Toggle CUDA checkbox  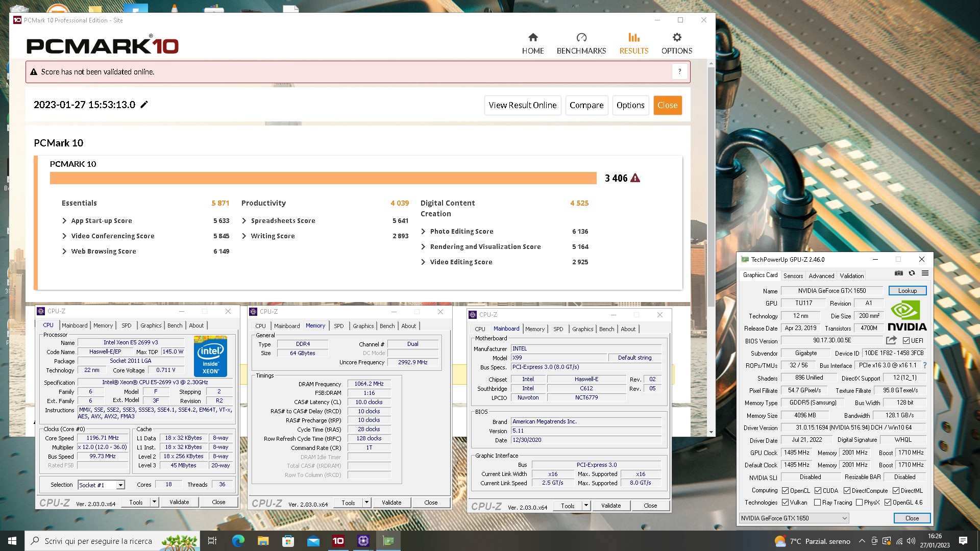[818, 491]
